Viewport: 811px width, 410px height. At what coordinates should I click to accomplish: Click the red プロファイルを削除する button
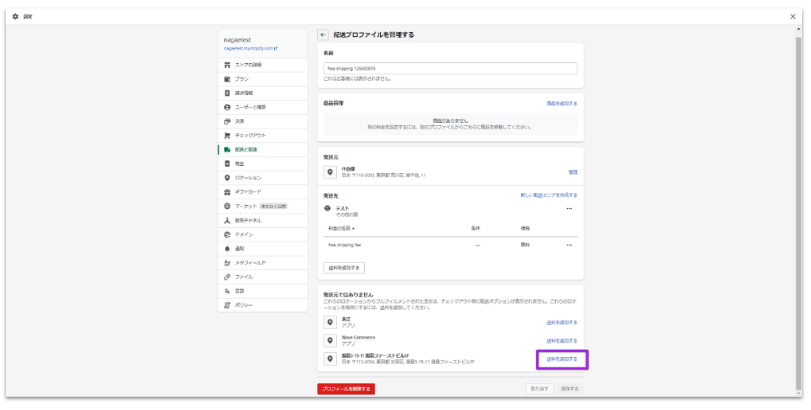coord(345,388)
